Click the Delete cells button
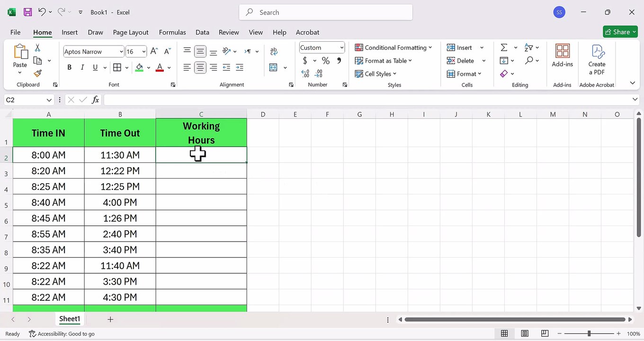Viewport: 644px width, 341px height. pos(461,61)
